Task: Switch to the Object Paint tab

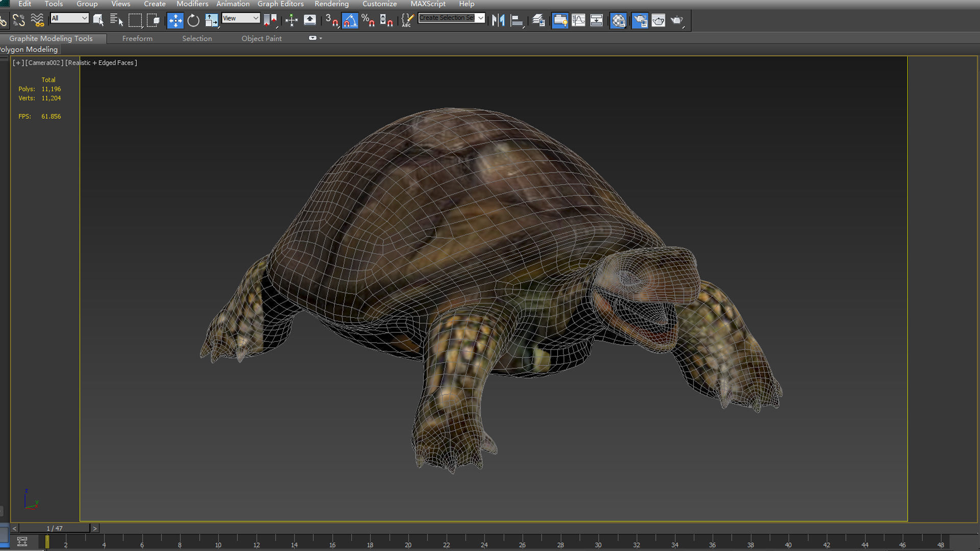Action: (261, 38)
